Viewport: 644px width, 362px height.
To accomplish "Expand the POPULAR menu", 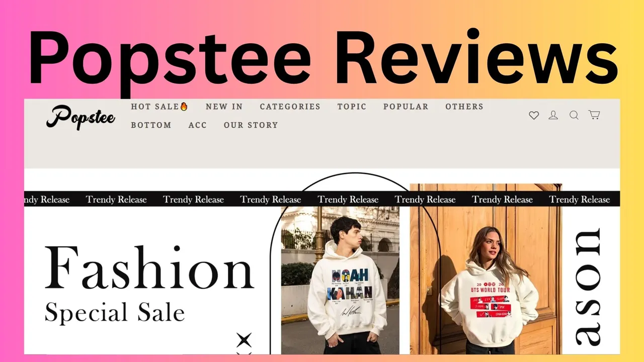I will 406,107.
